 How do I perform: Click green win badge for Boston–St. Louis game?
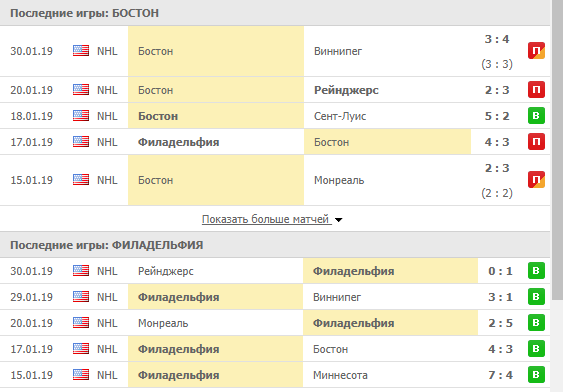click(536, 116)
